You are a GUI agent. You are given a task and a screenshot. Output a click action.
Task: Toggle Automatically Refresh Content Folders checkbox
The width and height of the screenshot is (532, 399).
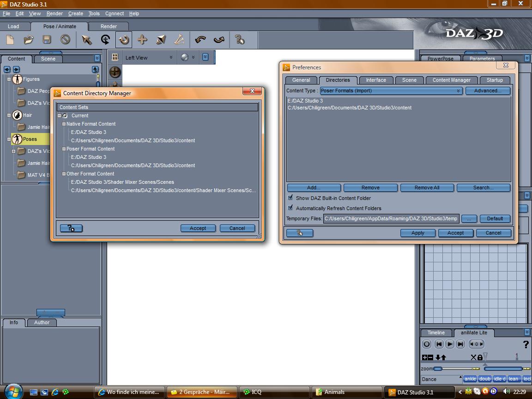[290, 208]
